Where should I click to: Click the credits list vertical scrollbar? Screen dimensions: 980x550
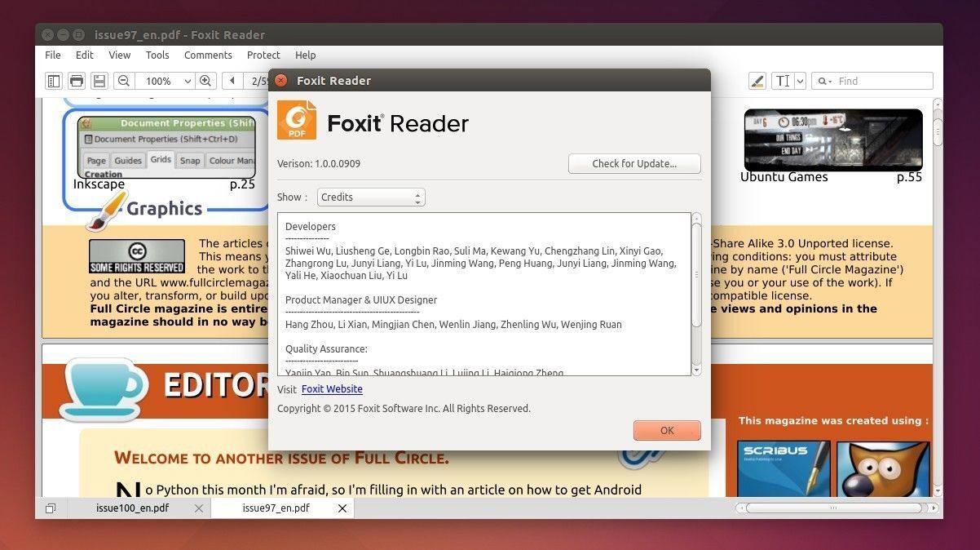tap(696, 274)
